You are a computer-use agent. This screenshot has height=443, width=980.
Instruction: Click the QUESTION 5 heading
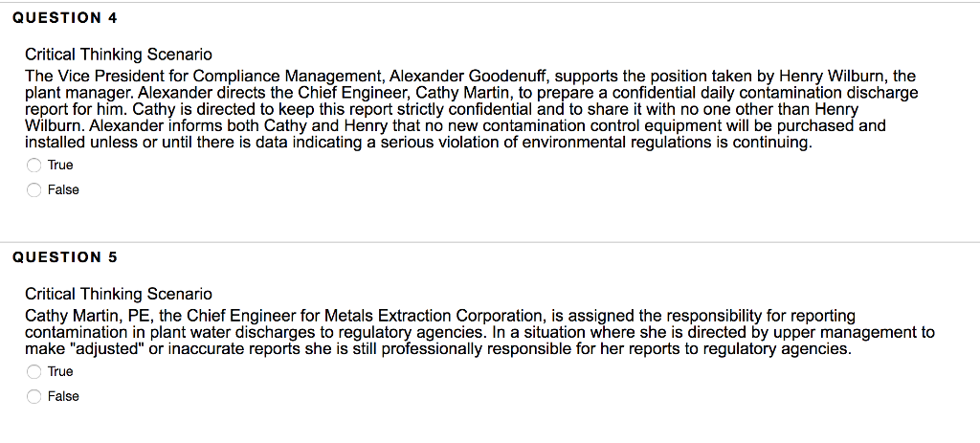(x=64, y=256)
